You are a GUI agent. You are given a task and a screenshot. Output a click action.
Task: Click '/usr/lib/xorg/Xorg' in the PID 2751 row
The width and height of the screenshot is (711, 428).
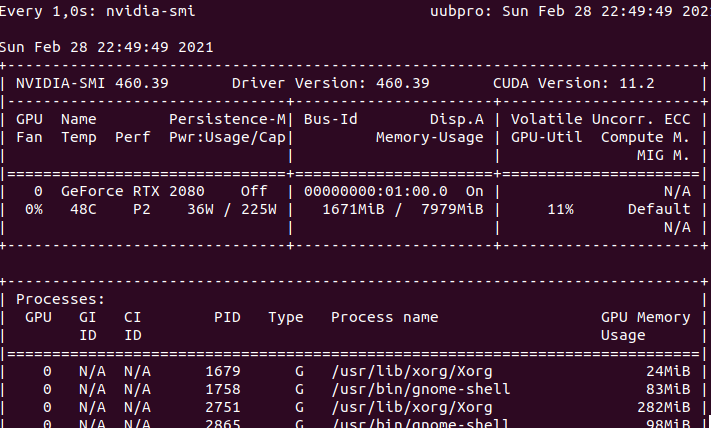(x=412, y=408)
